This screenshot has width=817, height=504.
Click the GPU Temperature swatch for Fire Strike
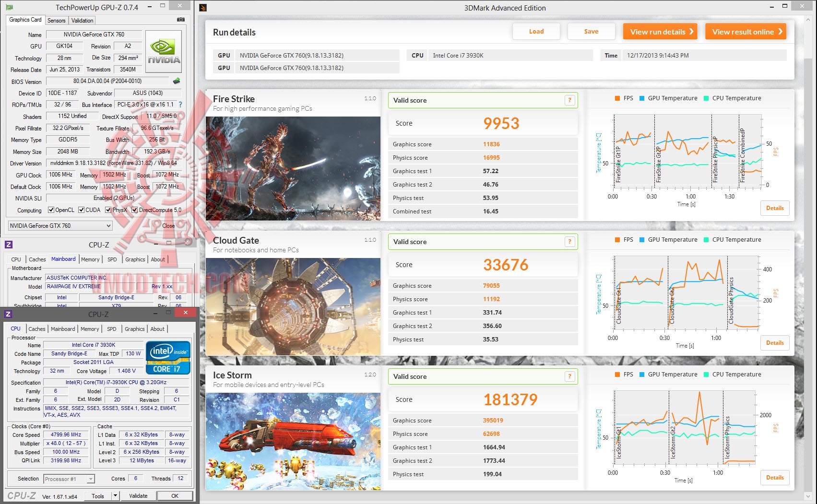pyautogui.click(x=642, y=98)
